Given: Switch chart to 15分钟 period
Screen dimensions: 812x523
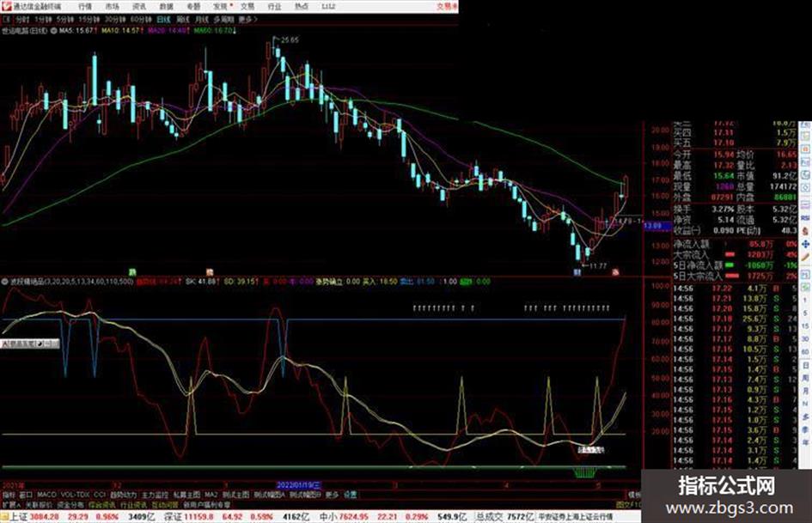Looking at the screenshot, I should coord(89,19).
